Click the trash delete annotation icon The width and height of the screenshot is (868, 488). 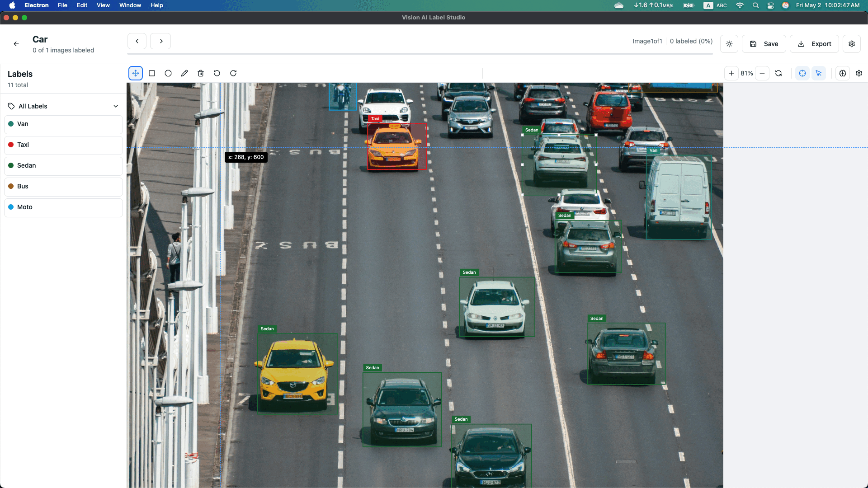pyautogui.click(x=201, y=73)
